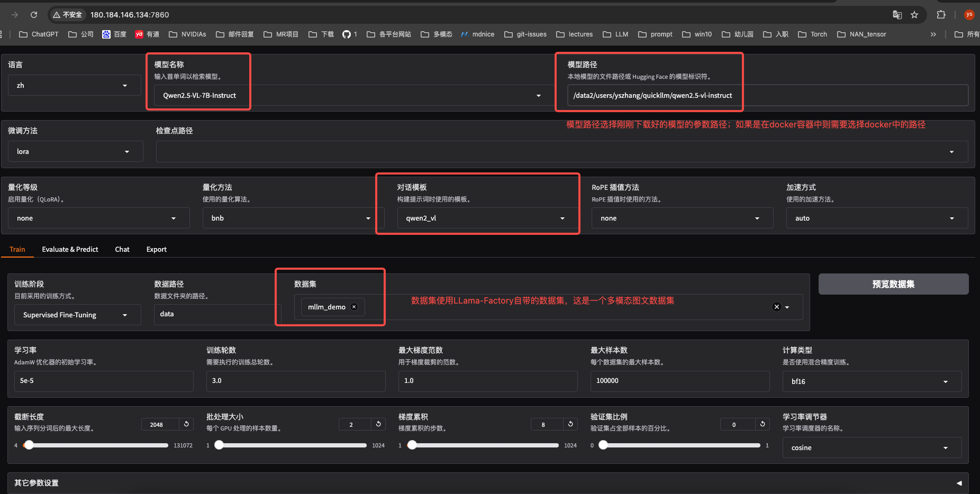Open the Torch bookmark folder
Image resolution: width=980 pixels, height=494 pixels.
click(x=812, y=34)
